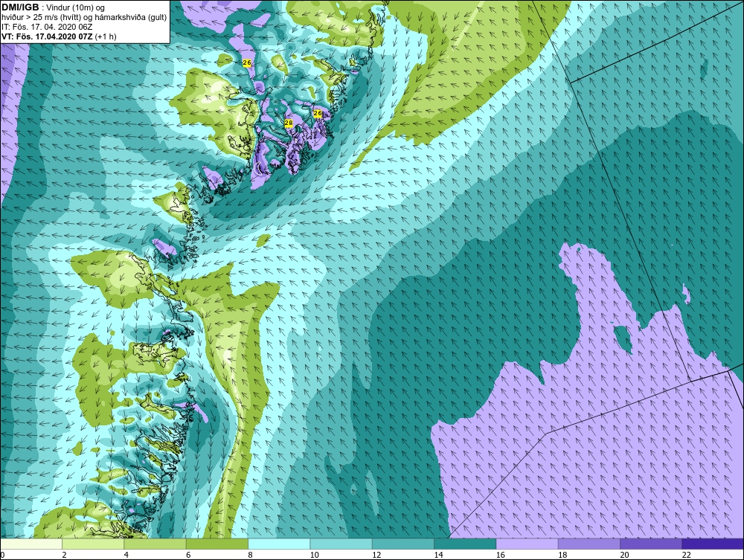744x560 pixels.
Task: Choose the cyan 10–12 m/s legend swatch
Action: [341, 544]
